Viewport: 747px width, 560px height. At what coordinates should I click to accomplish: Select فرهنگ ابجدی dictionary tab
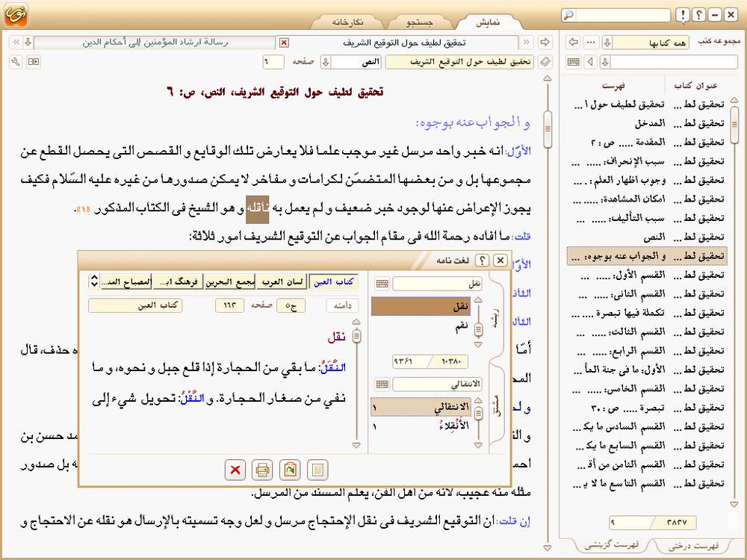[179, 281]
